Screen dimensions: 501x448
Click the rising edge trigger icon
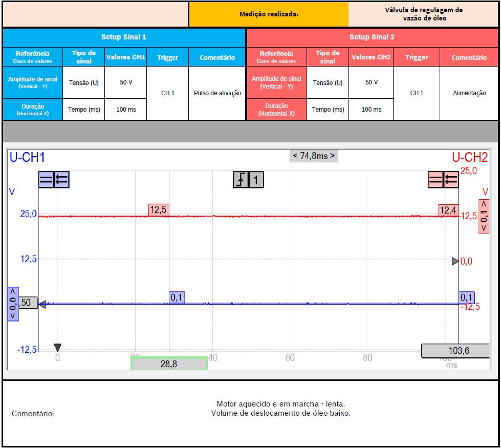click(241, 180)
